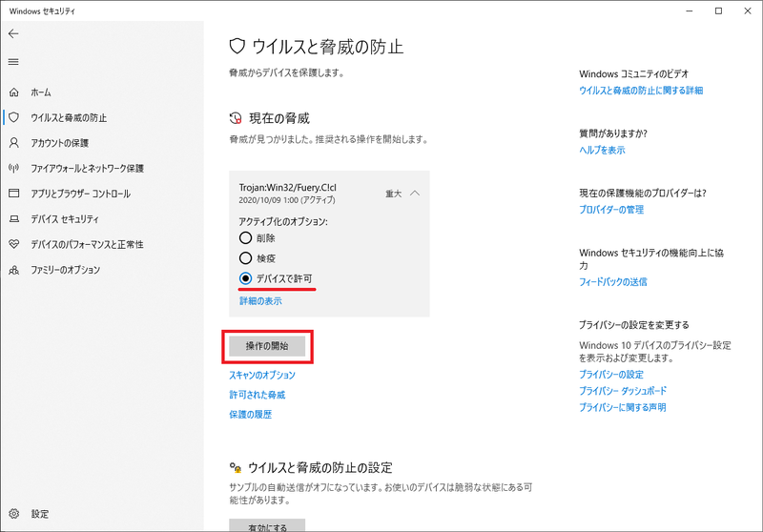
Task: Click the 有効にする button
Action: tap(267, 525)
